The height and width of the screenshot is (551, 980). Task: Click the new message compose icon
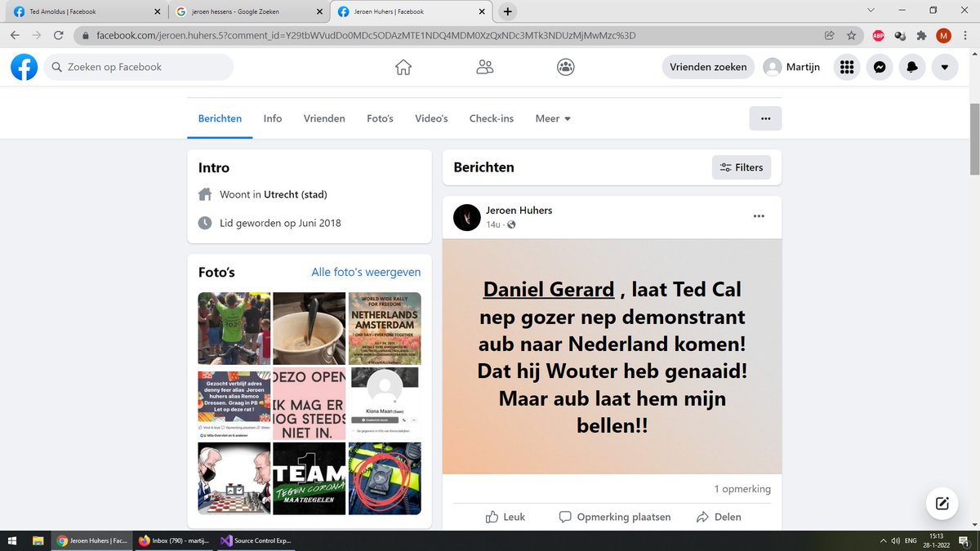click(942, 503)
